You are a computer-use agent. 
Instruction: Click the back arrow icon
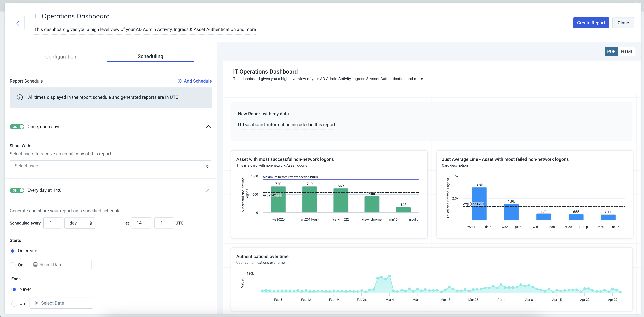point(18,23)
